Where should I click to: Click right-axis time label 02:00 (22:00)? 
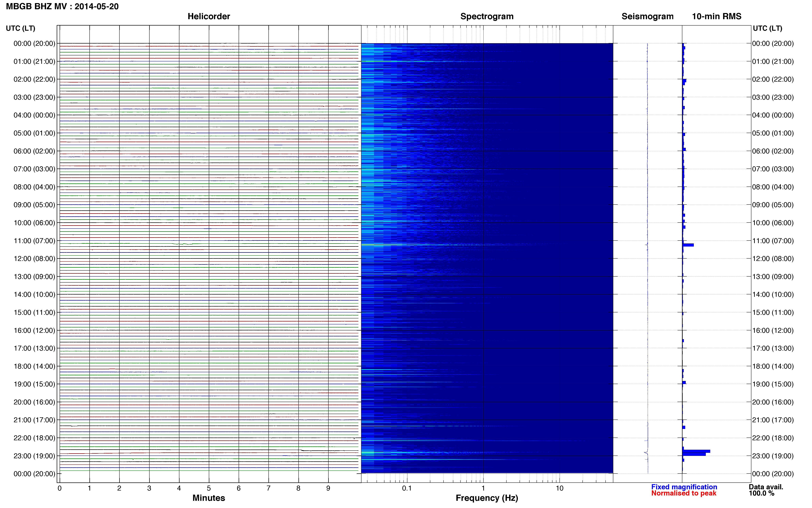773,79
